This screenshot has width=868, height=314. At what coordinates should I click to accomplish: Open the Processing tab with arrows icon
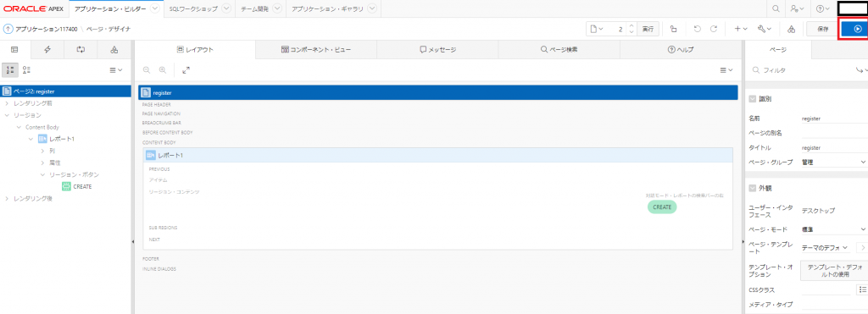[81, 50]
